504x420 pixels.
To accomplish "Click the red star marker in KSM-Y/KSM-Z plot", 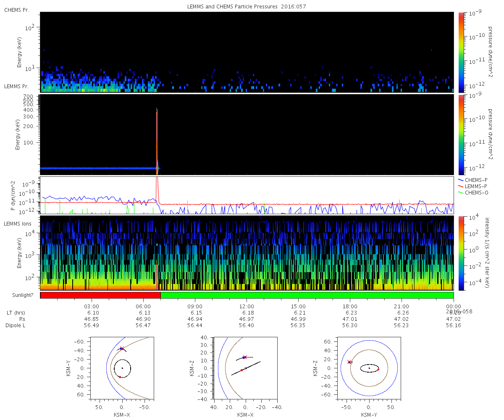I will 349,362.
